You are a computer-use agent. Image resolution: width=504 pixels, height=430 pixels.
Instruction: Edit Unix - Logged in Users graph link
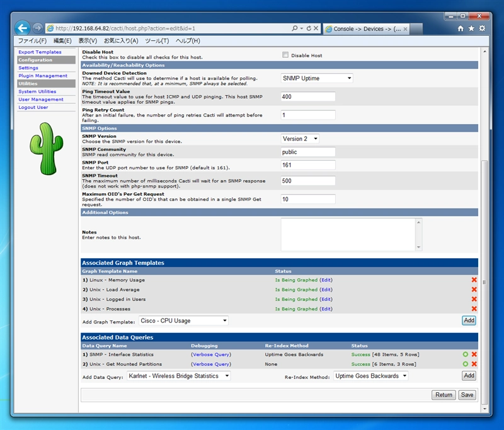tap(326, 299)
